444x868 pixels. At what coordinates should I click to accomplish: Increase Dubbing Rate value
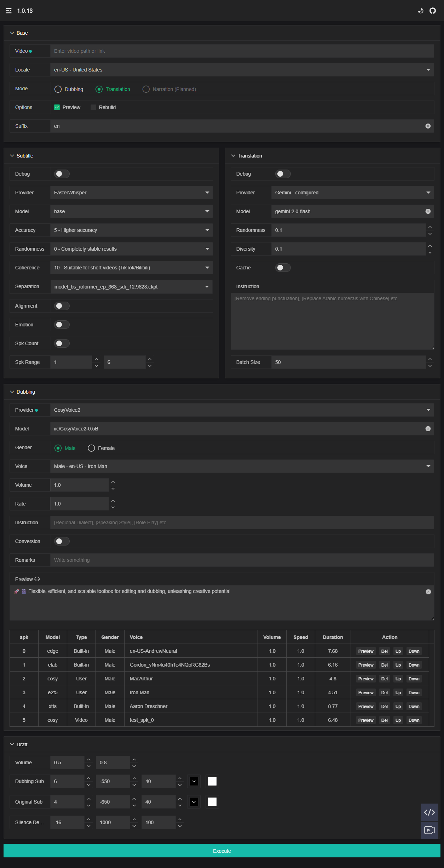point(113,501)
